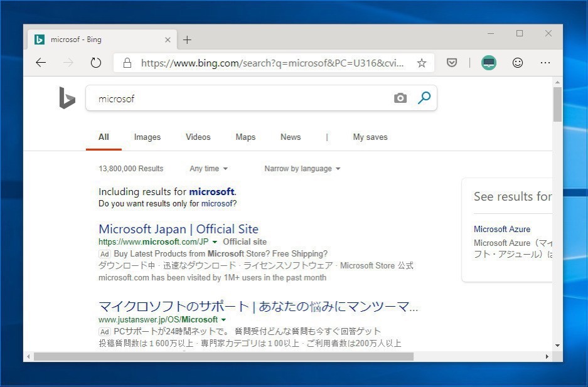Image resolution: width=588 pixels, height=387 pixels.
Task: Open dropdown arrow next to microsoft.com/JP URL
Action: point(215,242)
